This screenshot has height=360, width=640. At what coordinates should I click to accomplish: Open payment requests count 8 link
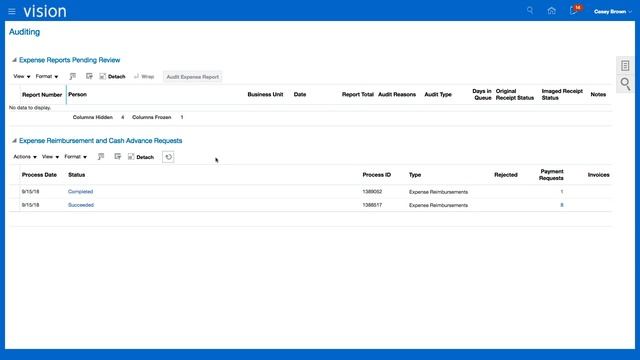click(x=562, y=205)
